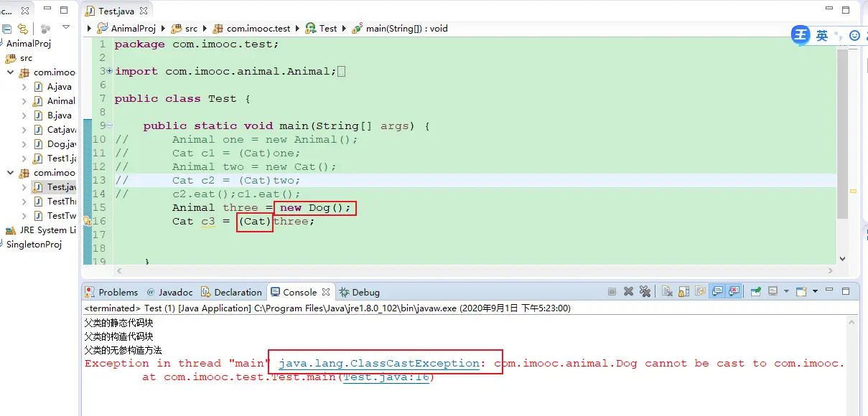This screenshot has width=868, height=416.
Task: Click Animal file icon in tree
Action: (39, 100)
